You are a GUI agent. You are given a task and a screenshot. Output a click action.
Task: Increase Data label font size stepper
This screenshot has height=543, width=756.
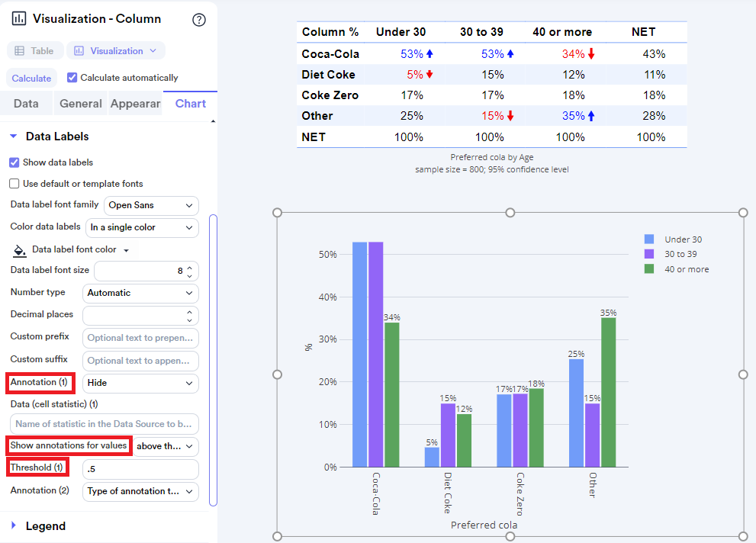pyautogui.click(x=189, y=268)
